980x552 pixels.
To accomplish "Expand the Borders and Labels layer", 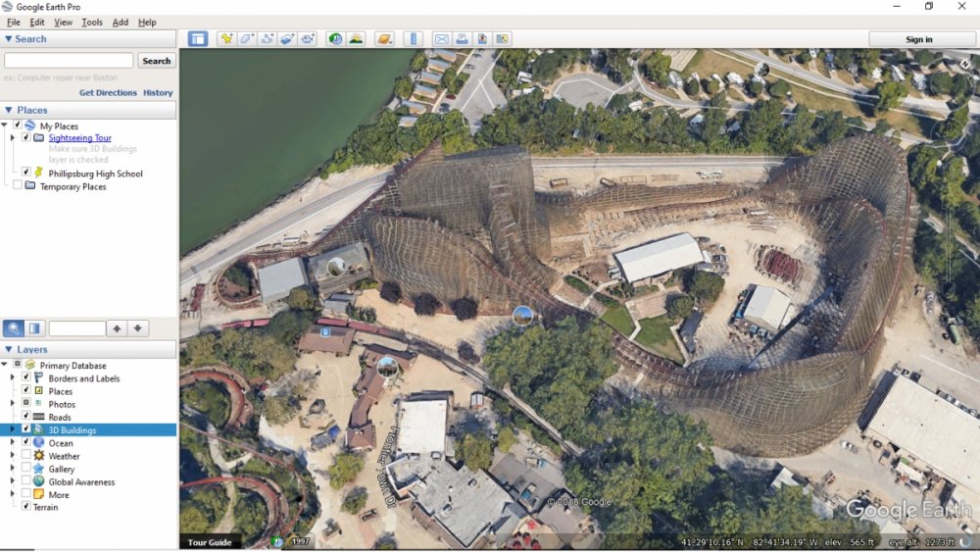I will click(x=12, y=377).
